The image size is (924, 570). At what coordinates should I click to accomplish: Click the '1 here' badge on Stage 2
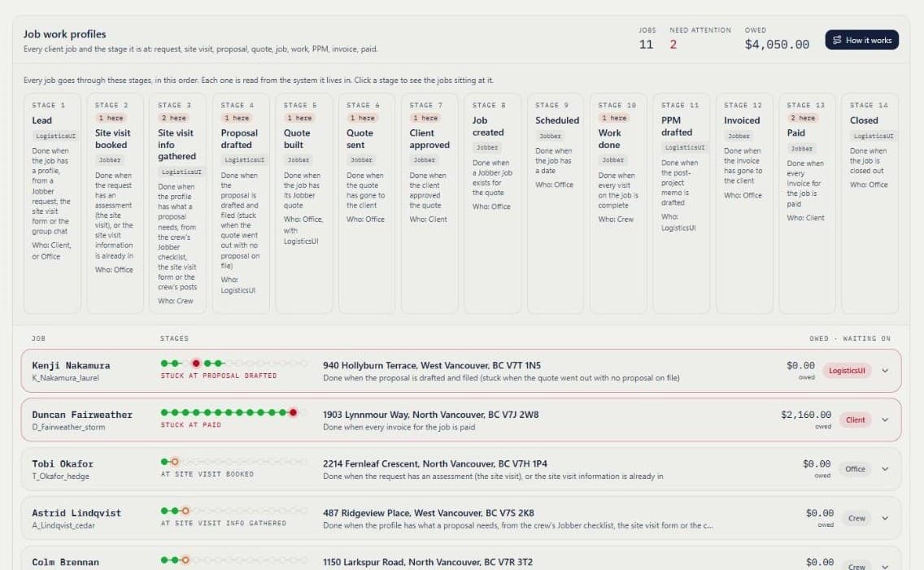tap(111, 118)
